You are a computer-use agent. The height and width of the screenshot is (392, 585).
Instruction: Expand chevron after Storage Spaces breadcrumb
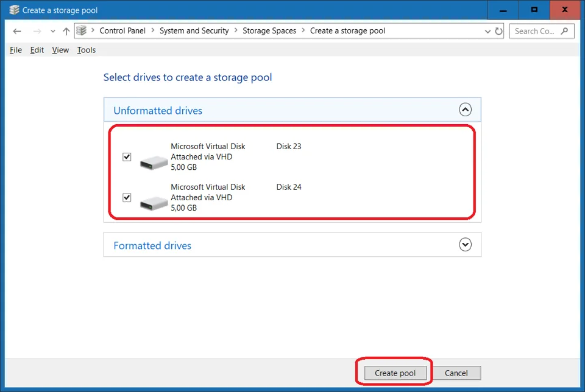tap(303, 30)
